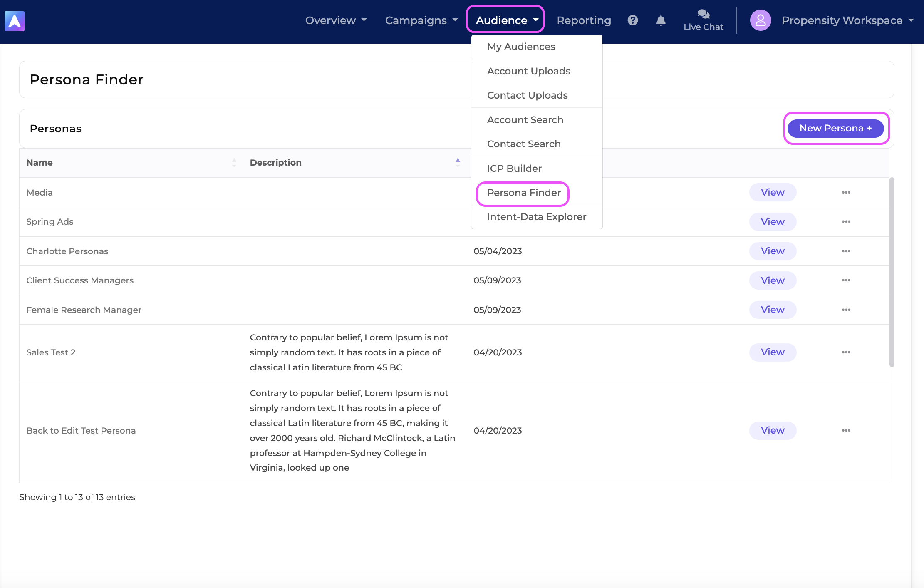This screenshot has width=924, height=588.
Task: View the Client Success Managers persona
Action: coord(773,280)
